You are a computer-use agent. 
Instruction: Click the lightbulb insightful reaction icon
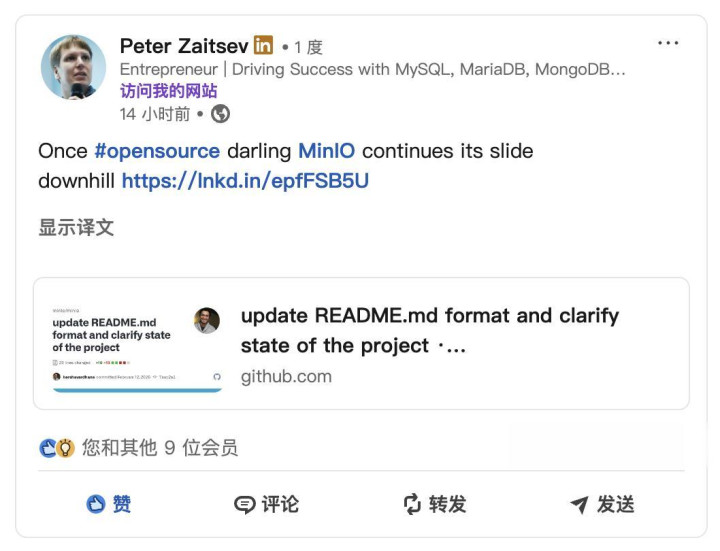pos(66,448)
